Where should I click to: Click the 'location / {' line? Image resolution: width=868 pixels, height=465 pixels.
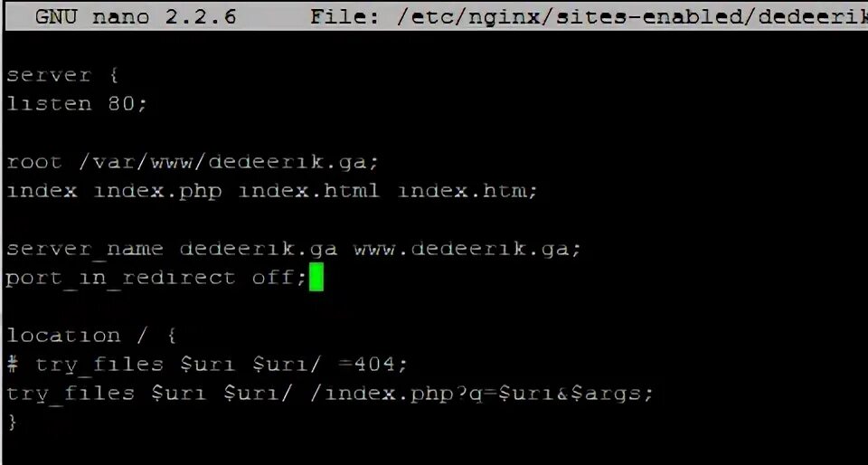pyautogui.click(x=91, y=336)
